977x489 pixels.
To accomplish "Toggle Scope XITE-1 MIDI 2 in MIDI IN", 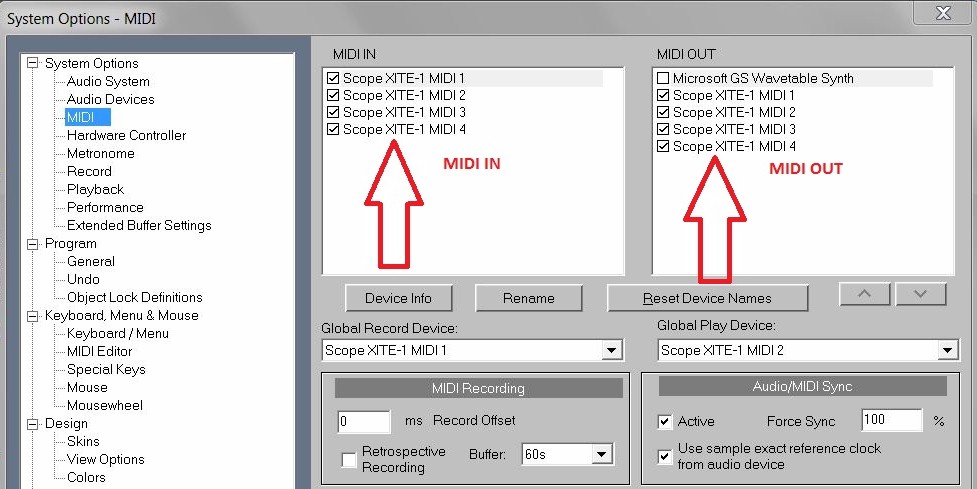I will (333, 95).
